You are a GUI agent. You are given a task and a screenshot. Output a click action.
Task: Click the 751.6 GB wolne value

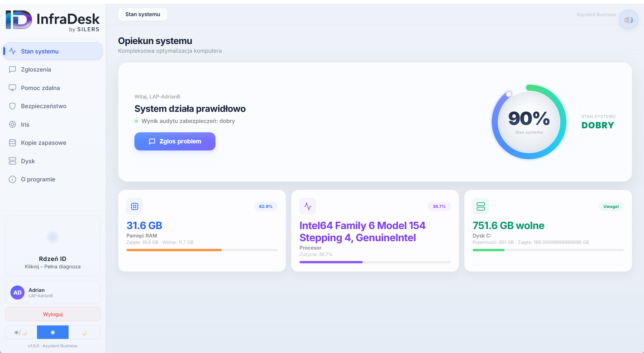pos(508,225)
